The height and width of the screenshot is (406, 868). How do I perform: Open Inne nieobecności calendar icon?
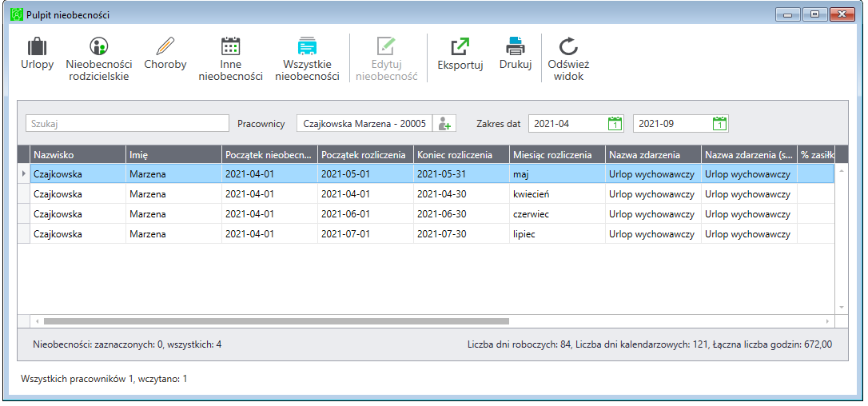[x=230, y=46]
